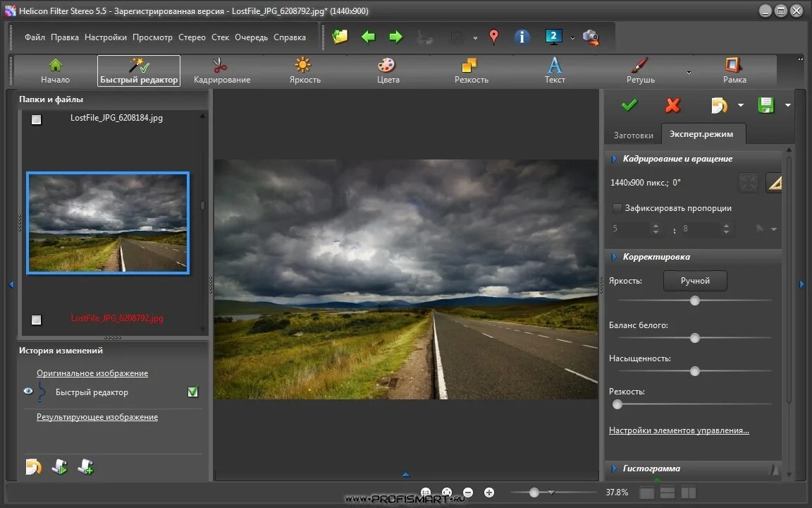
Task: Click the undo icon under history panel
Action: tap(33, 466)
